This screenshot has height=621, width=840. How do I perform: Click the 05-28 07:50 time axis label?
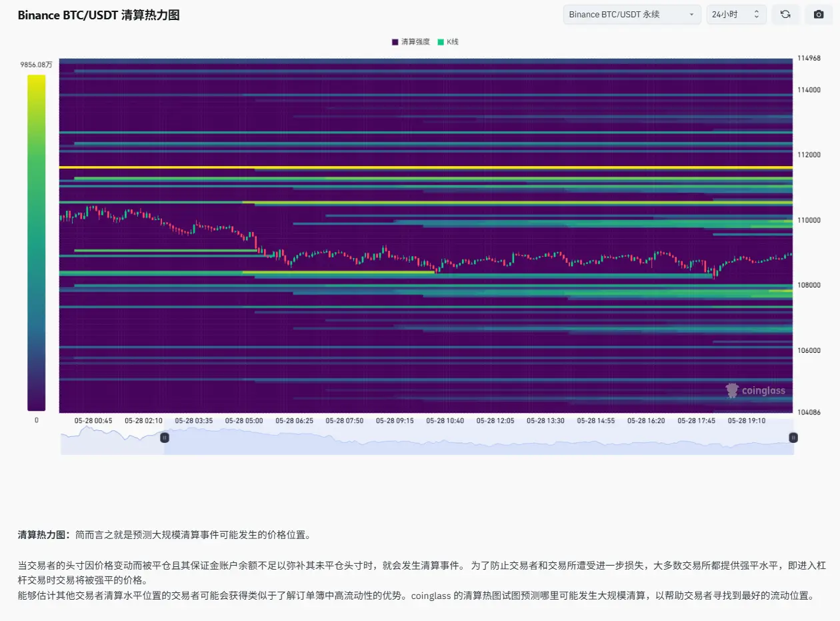pos(345,421)
